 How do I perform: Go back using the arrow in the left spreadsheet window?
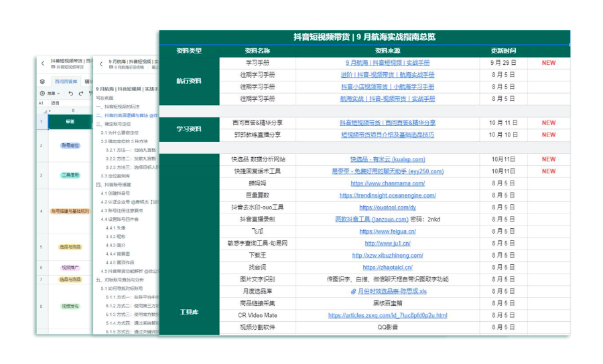[43, 64]
